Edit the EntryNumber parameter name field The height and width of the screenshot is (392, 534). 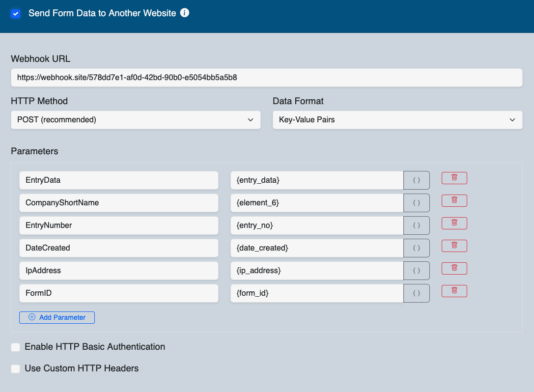click(x=118, y=225)
